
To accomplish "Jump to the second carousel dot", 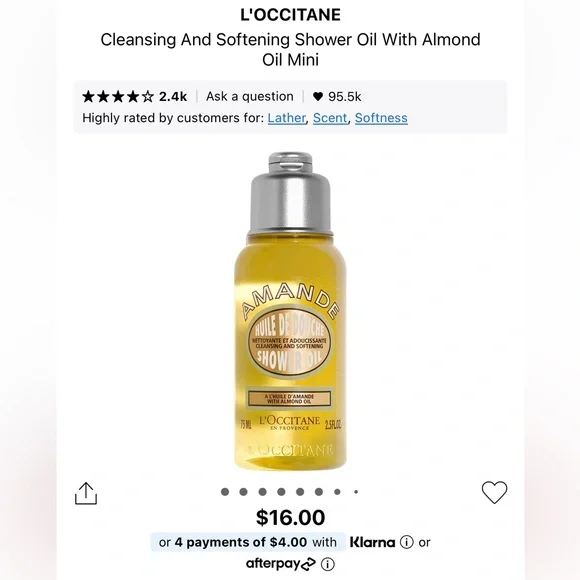I will tap(243, 492).
